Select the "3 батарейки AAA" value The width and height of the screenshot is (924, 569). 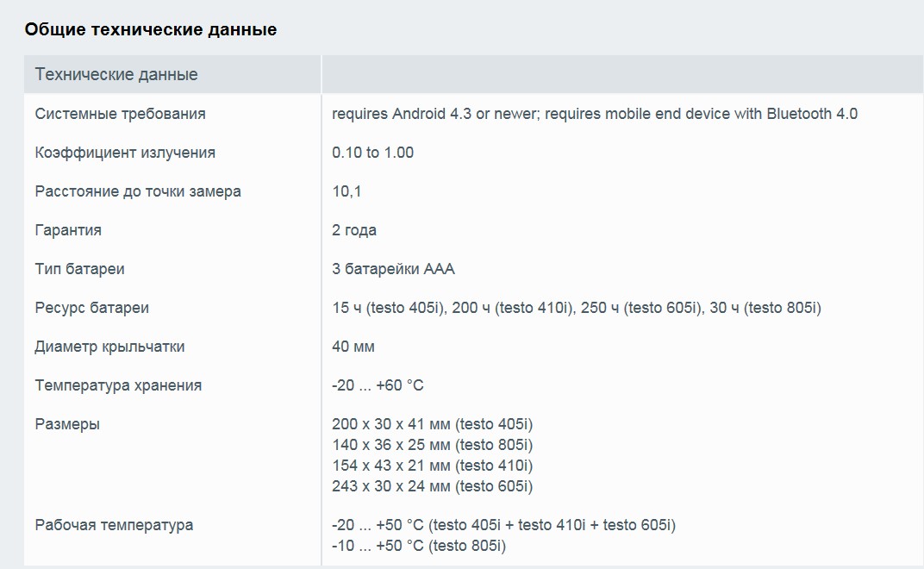[x=393, y=270]
